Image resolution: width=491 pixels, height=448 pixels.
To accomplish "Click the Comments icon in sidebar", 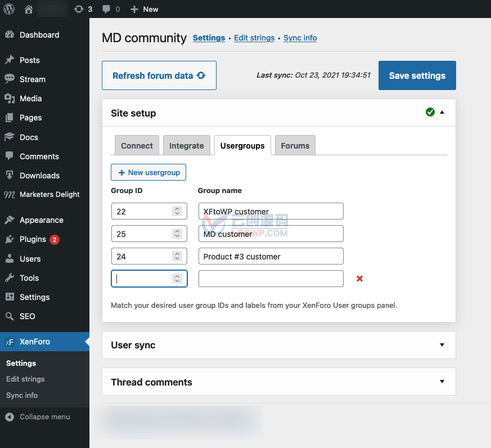I will [10, 156].
